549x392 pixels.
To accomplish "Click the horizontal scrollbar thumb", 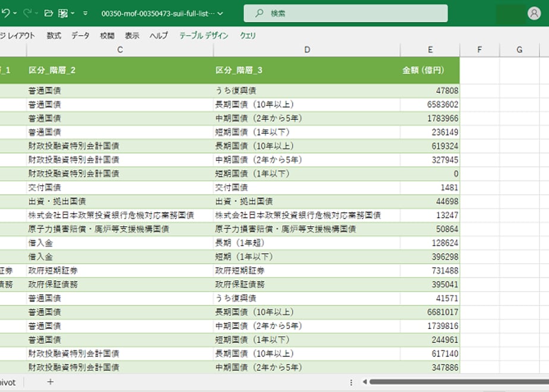I will click(x=459, y=382).
